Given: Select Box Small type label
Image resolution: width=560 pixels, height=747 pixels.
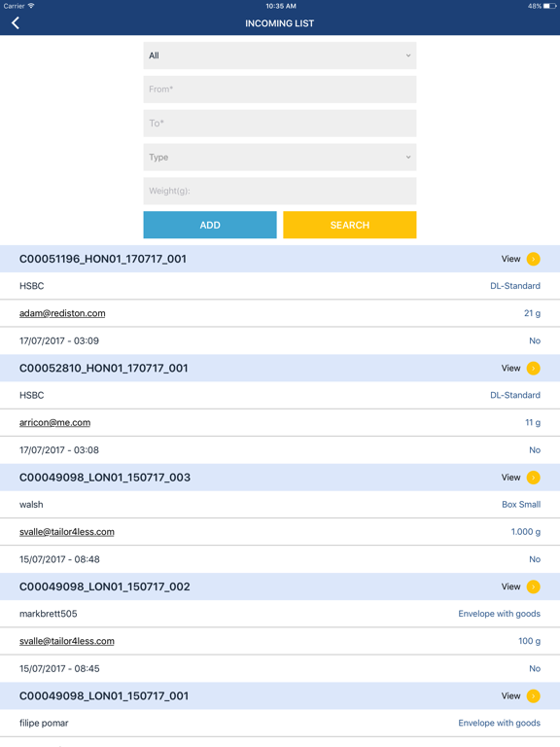Looking at the screenshot, I should (521, 505).
